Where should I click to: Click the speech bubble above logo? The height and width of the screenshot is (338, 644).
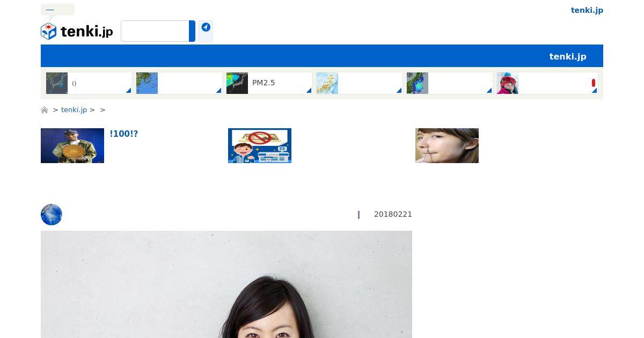57,10
